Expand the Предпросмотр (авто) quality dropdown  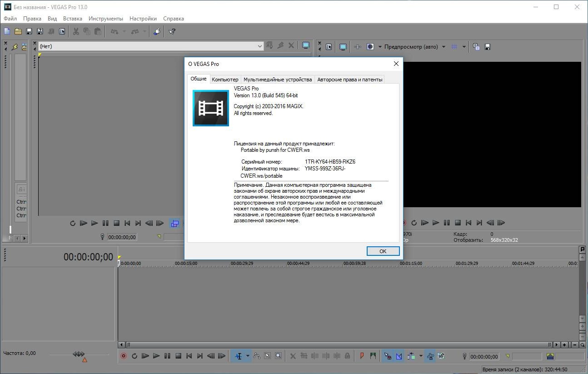pyautogui.click(x=443, y=47)
